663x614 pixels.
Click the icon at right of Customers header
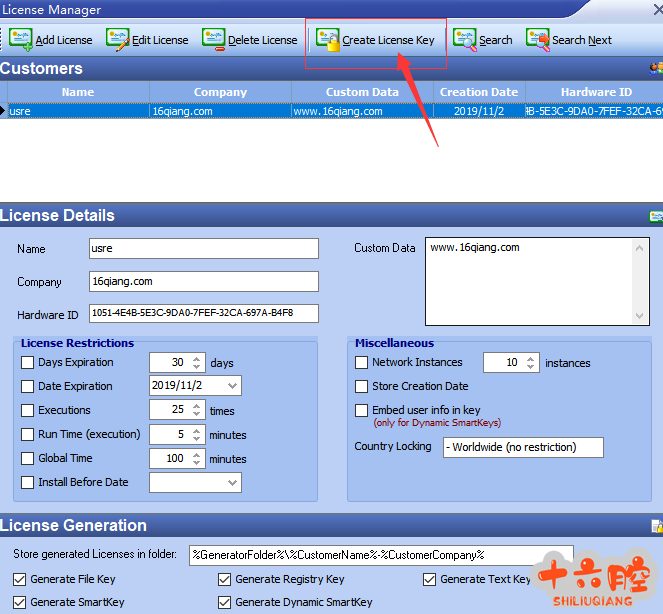click(656, 68)
